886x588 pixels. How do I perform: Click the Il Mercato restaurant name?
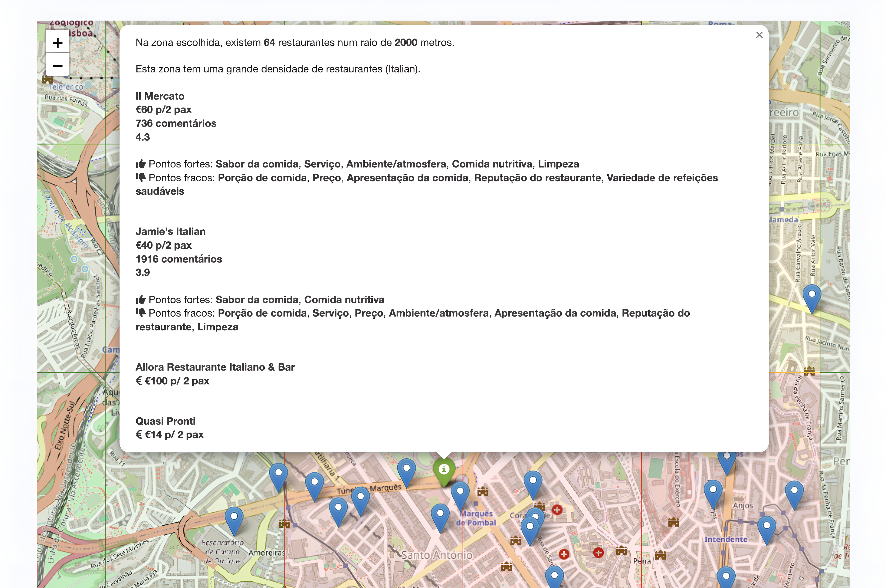(160, 96)
